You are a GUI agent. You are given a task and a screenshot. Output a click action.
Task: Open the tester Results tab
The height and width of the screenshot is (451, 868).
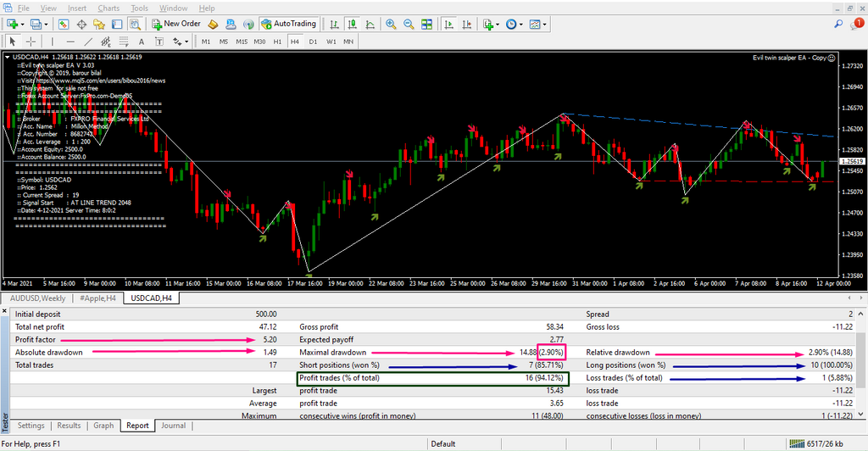69,426
